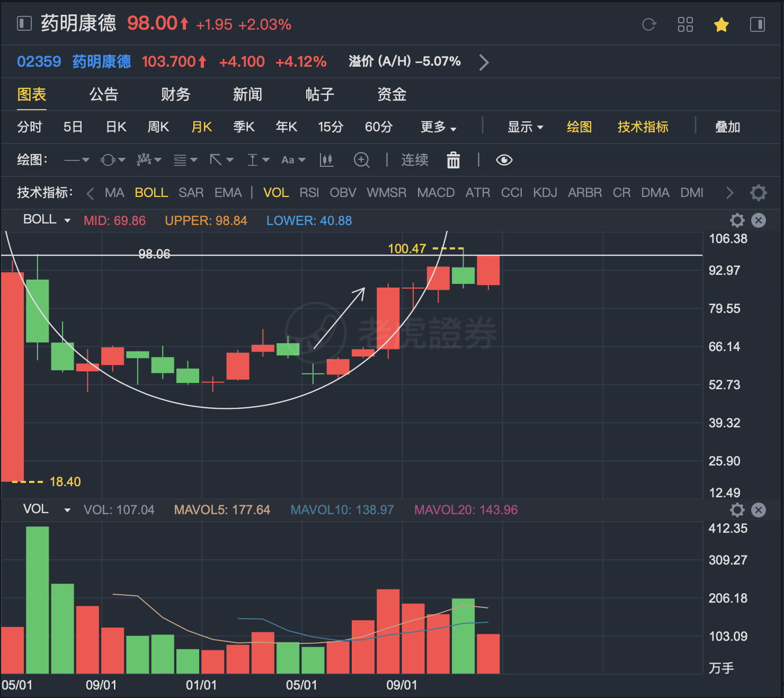Toggle the right side panel icon
Screen dimensions: 784x698
coord(758,24)
